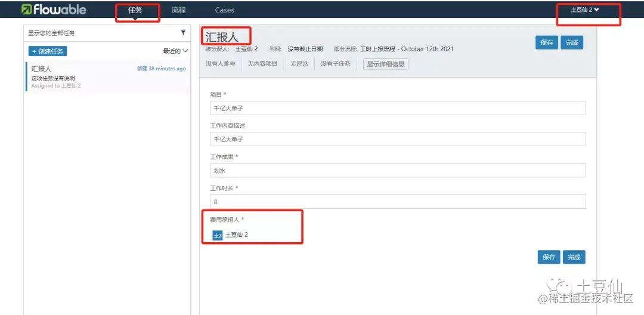Click the top 完成 button
Image resolution: width=644 pixels, height=315 pixels.
[x=572, y=42]
